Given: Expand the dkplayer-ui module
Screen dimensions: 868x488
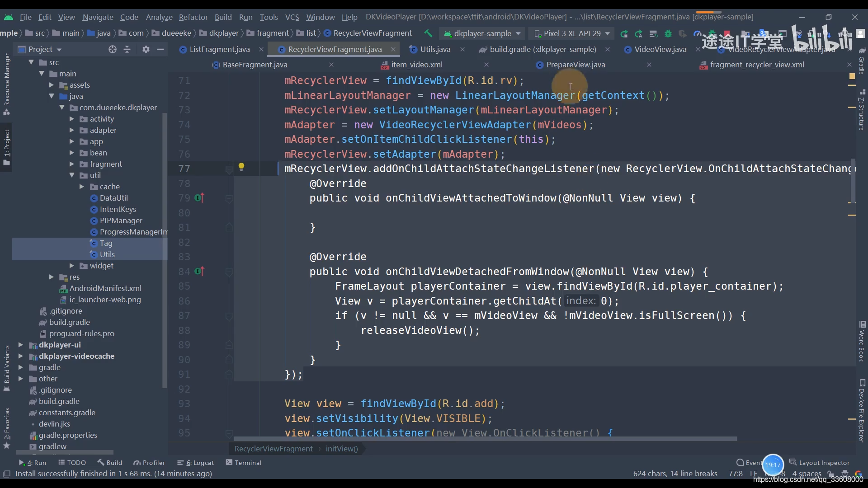Looking at the screenshot, I should pos(20,345).
